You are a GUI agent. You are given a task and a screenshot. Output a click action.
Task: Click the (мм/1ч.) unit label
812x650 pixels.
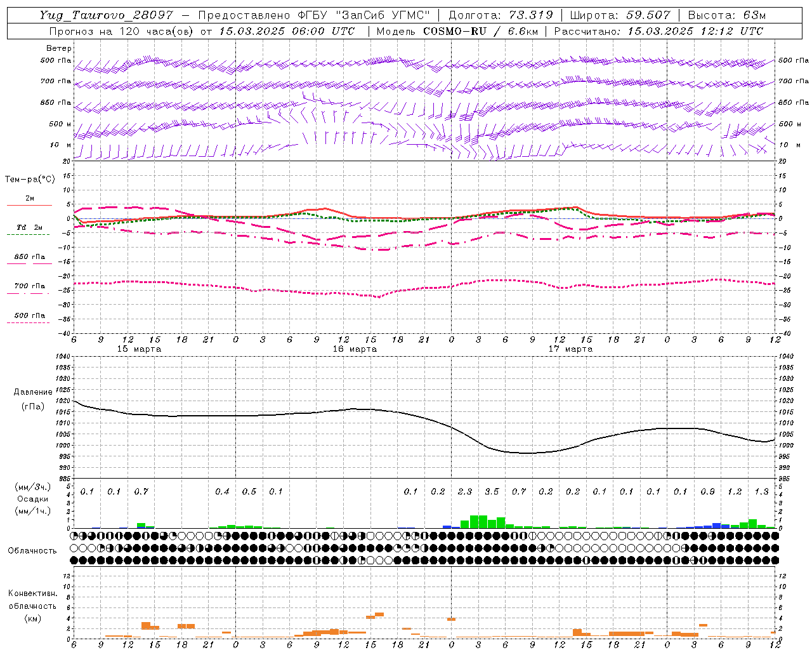click(x=32, y=511)
